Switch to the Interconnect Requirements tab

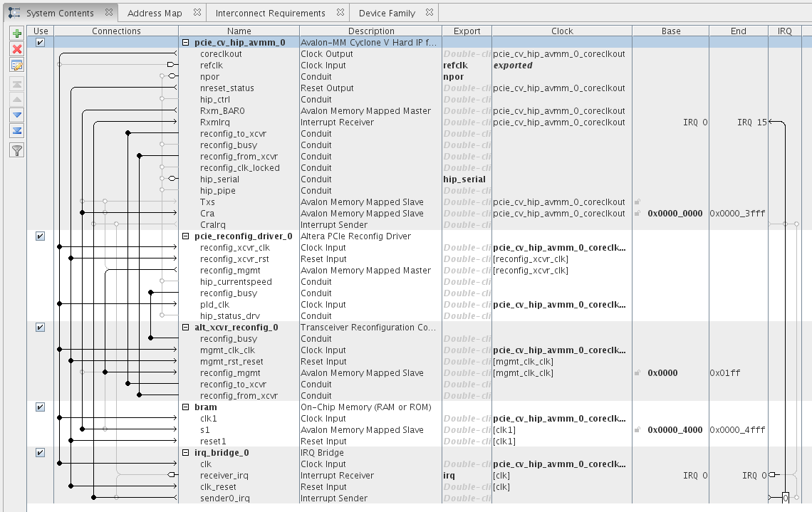coord(270,13)
